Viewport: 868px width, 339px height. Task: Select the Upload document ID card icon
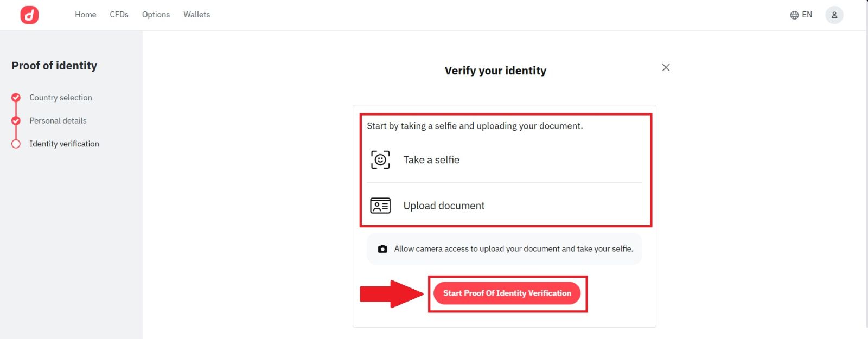coord(380,206)
